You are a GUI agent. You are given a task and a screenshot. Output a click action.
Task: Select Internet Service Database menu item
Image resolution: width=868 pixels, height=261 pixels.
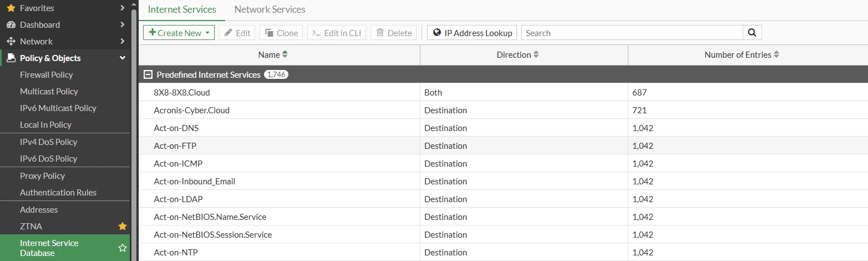[65, 248]
